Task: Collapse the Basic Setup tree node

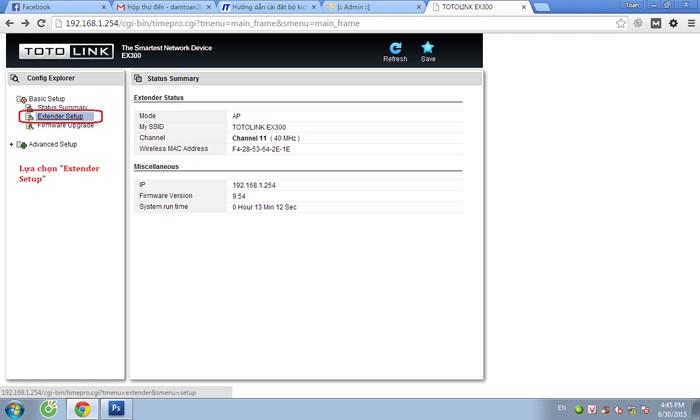Action: (21, 99)
